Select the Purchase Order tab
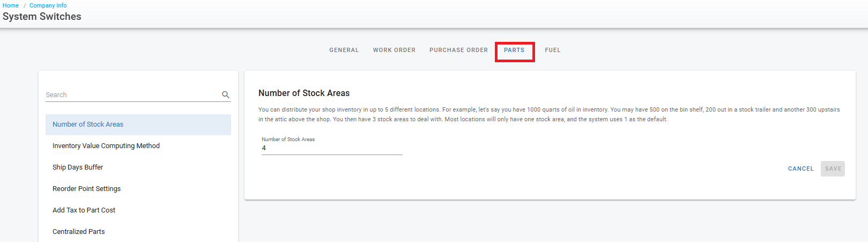Screen dimensions: 868x242 click(458, 50)
